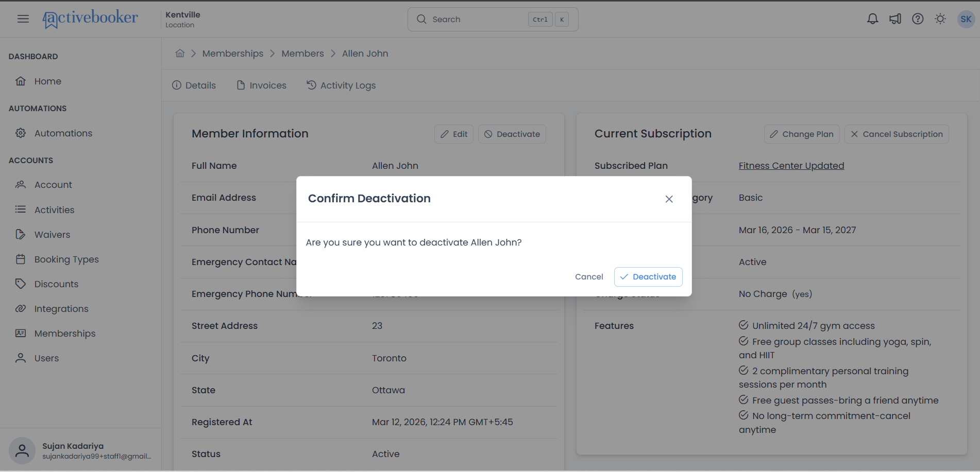Screen dimensions: 980x472
Task: Click the Ctrl K shortcut badge
Action: (x=549, y=20)
